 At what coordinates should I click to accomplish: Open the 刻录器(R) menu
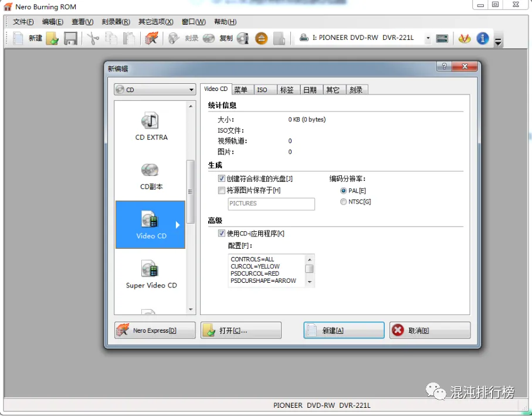(x=116, y=22)
